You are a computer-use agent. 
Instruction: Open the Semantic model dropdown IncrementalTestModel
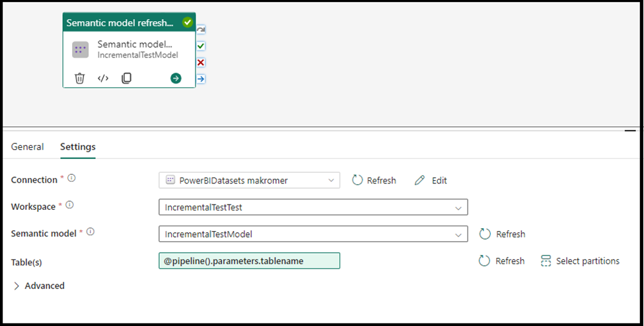click(313, 234)
